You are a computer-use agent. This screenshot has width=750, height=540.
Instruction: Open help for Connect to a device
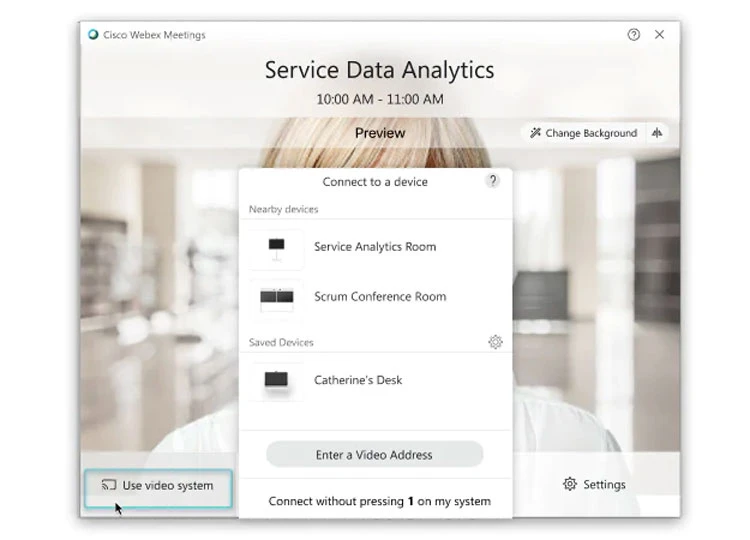tap(493, 181)
